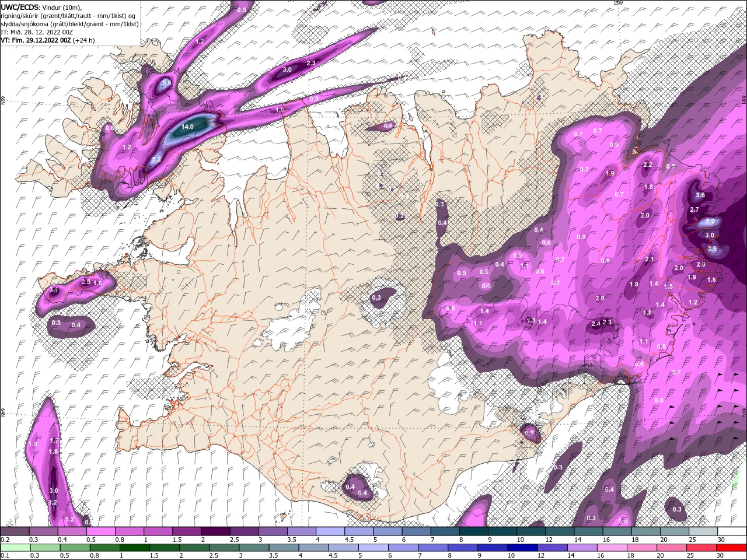Pick bottom-row legend swatch between 10 and 12
Image resolution: width=747 pixels, height=560 pixels.
coord(521,547)
